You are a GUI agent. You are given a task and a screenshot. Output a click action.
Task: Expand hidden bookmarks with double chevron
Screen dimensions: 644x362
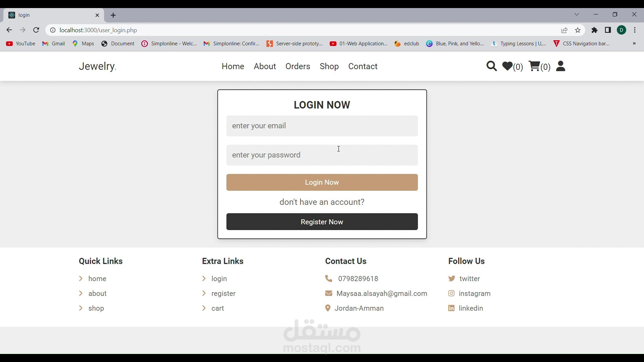click(634, 44)
